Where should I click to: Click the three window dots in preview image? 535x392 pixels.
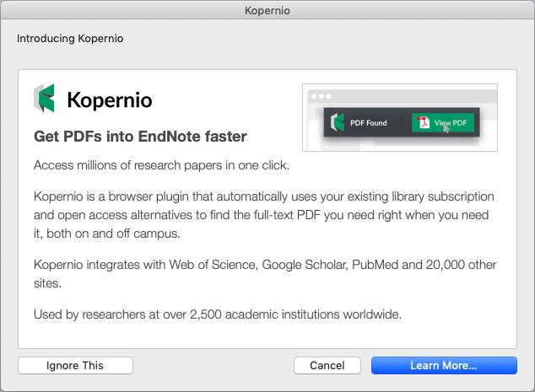click(x=321, y=96)
